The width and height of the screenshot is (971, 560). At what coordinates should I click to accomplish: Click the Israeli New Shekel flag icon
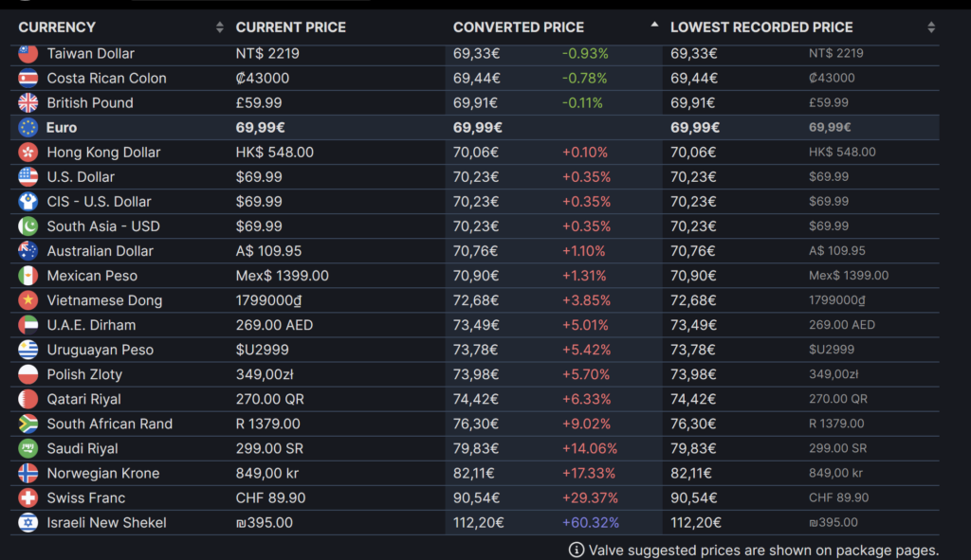coord(27,522)
